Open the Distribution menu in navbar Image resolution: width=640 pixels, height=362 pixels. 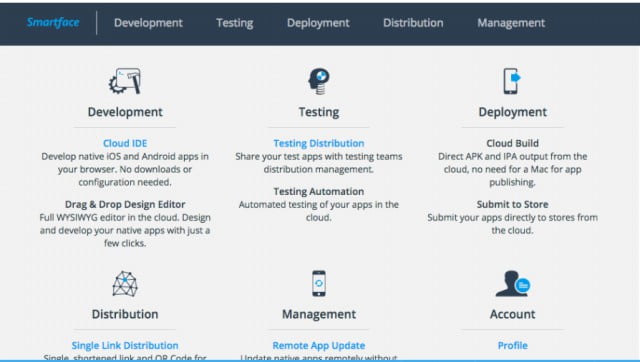pos(413,23)
